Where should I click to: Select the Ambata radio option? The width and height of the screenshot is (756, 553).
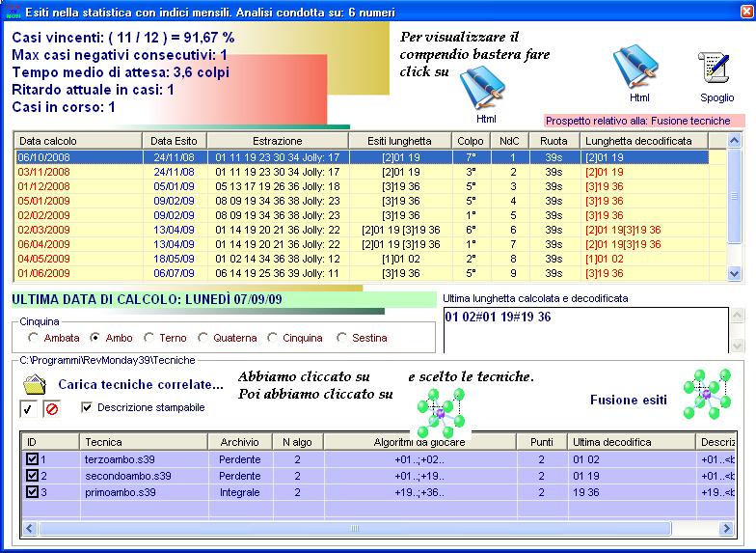(x=33, y=338)
